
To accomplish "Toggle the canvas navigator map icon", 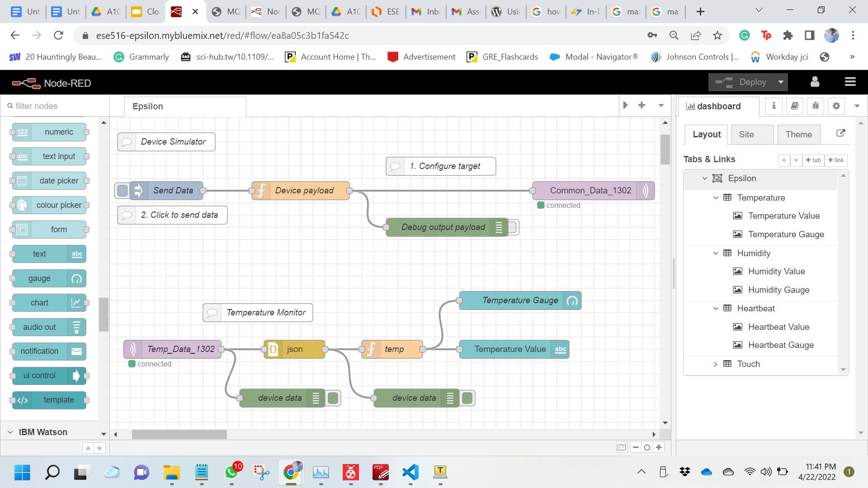I will click(622, 447).
